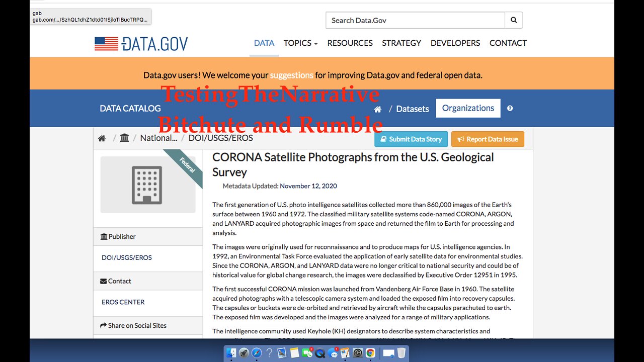
Task: Open Pages in the Dock
Action: point(345,353)
